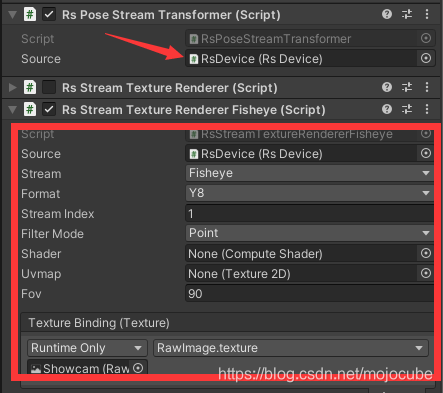Pick a compute shader for Shader field
443x393 pixels.
pos(426,253)
